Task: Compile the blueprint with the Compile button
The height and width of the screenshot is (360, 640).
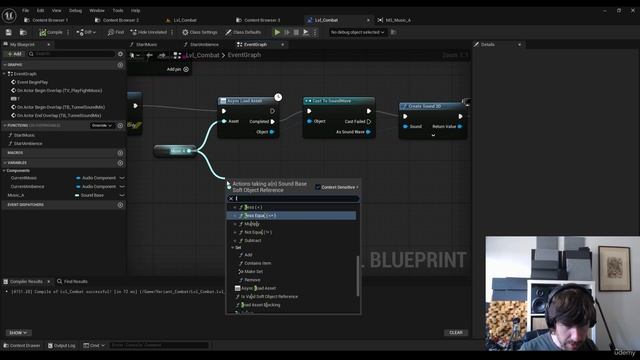Action: pyautogui.click(x=51, y=32)
